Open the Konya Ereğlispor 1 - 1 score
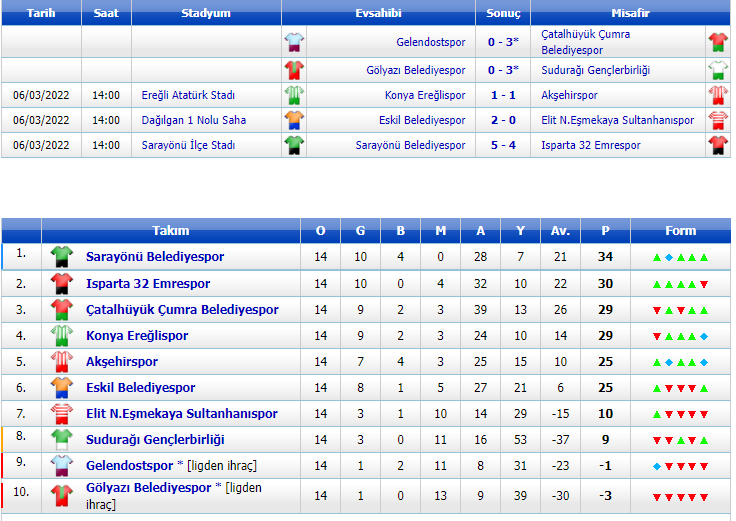Viewport: 736px width, 521px height. [503, 96]
